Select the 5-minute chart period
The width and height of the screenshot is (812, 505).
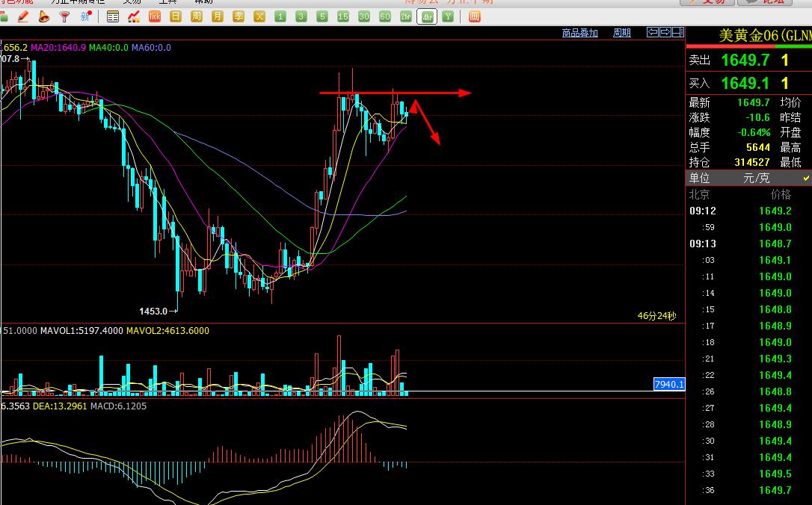click(x=322, y=16)
